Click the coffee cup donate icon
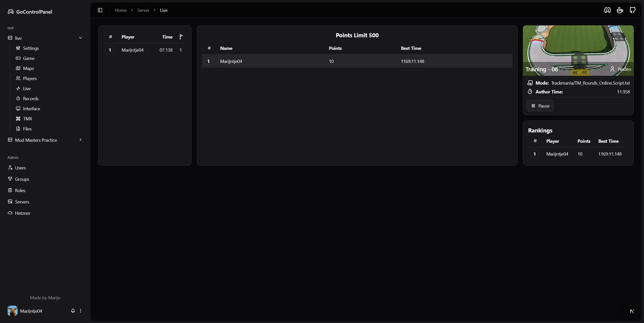The height and width of the screenshot is (323, 644). click(620, 10)
